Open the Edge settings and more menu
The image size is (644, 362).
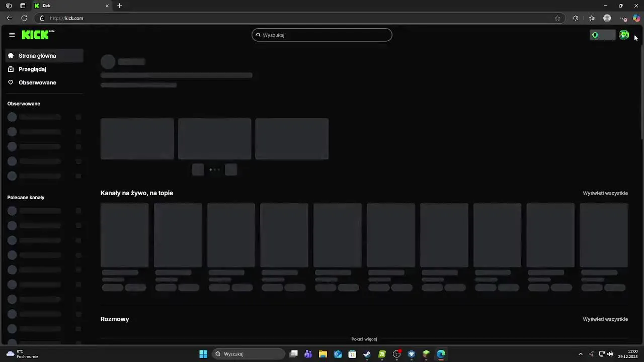pos(623,18)
